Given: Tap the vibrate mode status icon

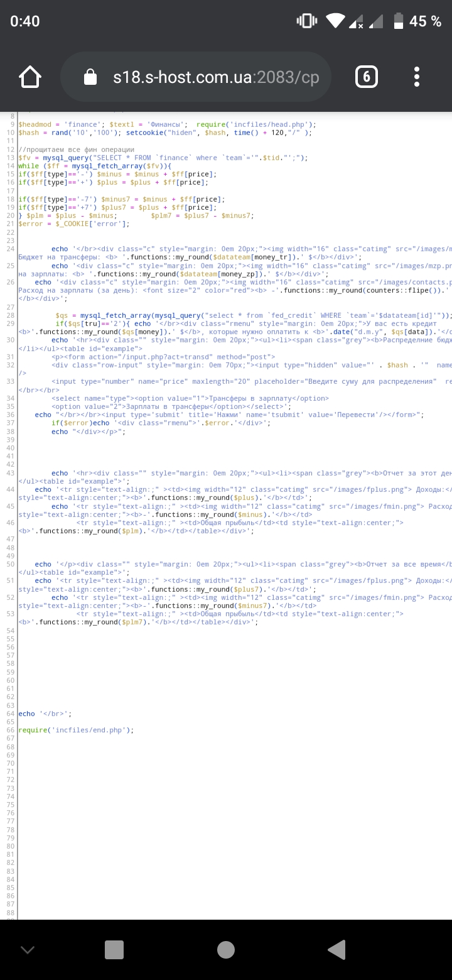Looking at the screenshot, I should pyautogui.click(x=307, y=21).
